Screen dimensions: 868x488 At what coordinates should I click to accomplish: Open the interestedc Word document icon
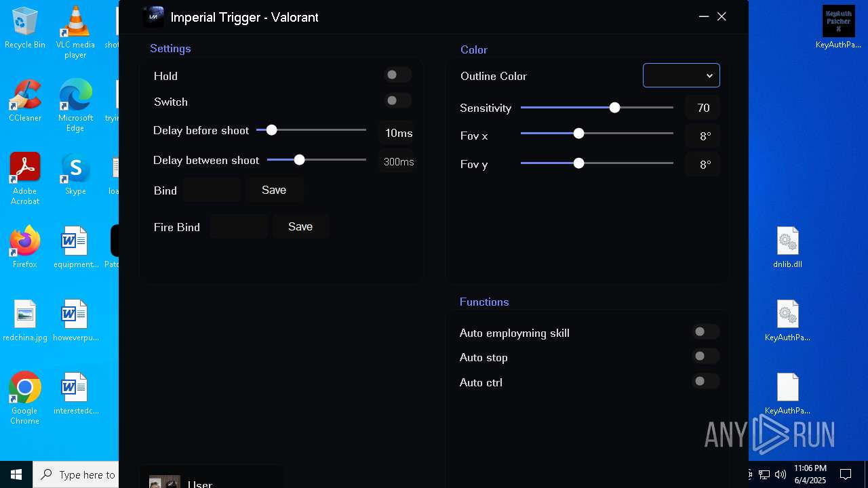point(75,394)
